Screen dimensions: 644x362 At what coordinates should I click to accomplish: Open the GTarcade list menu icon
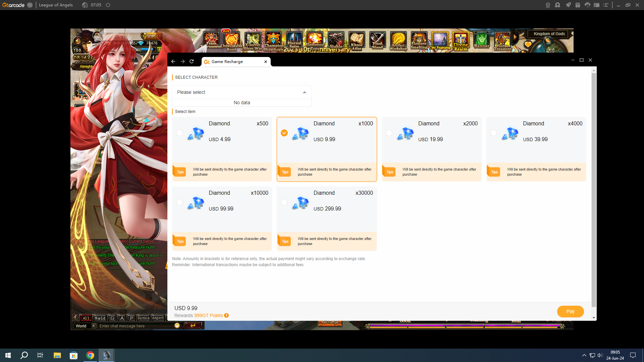click(x=606, y=5)
